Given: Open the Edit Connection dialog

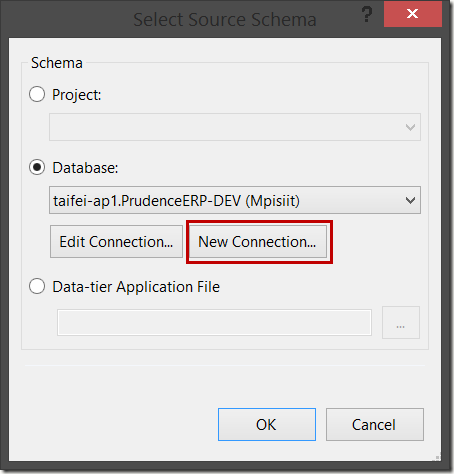Looking at the screenshot, I should point(116,242).
